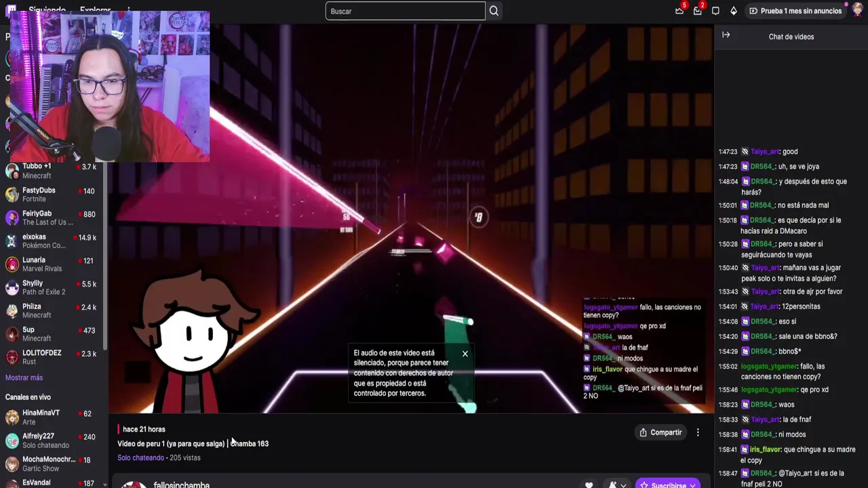Open fallosinchamba channel name

(182, 485)
